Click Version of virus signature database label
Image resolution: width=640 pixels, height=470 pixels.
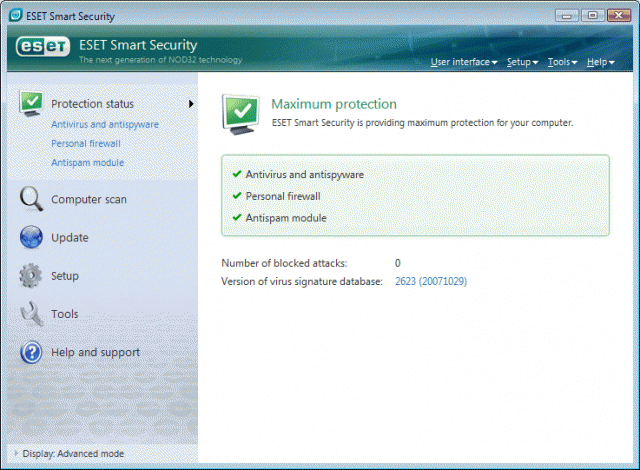coord(302,282)
